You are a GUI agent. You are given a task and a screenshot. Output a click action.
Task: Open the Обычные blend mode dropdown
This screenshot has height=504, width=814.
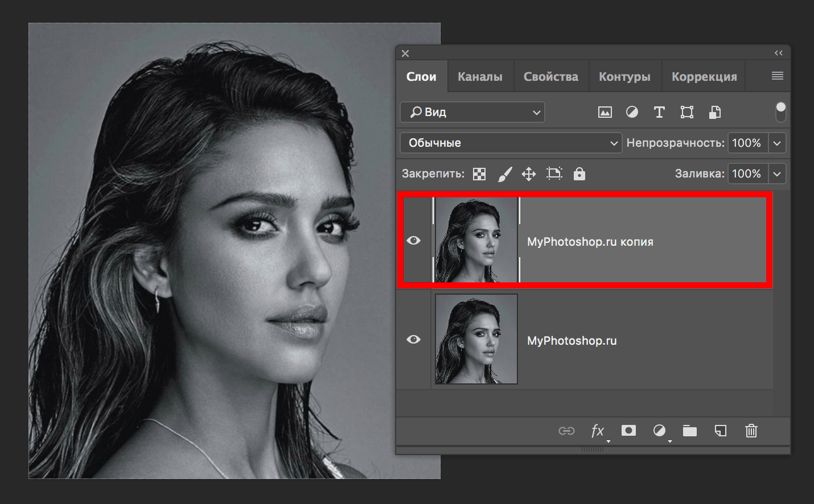[510, 143]
